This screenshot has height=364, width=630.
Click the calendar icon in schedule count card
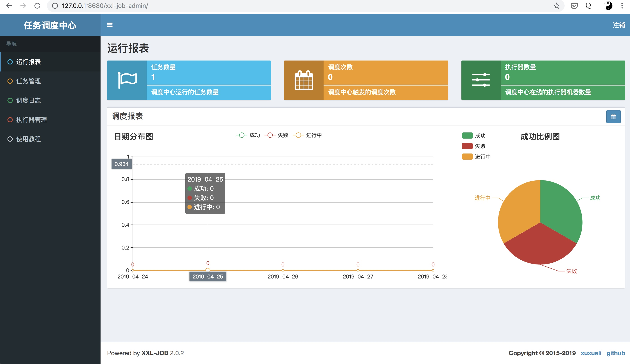[x=304, y=80]
